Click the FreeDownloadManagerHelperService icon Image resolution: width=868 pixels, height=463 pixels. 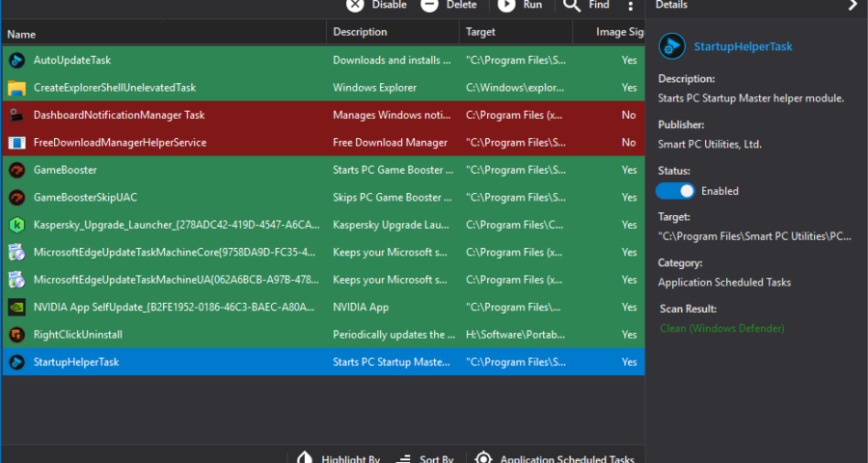click(x=17, y=143)
